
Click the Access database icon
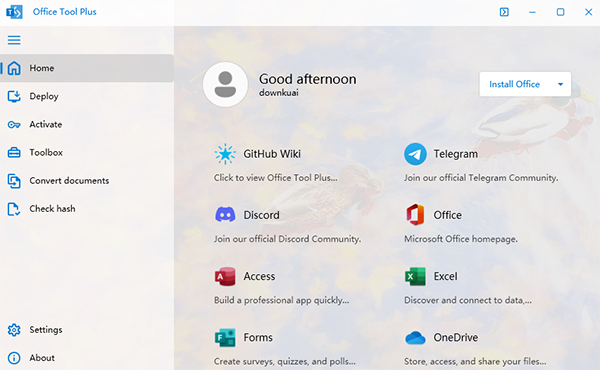coord(225,276)
